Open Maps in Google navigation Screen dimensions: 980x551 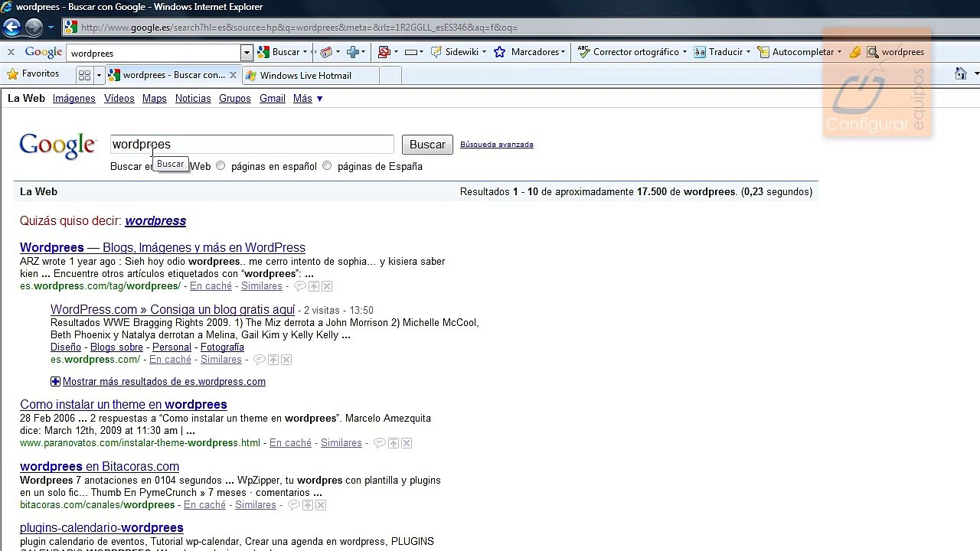click(x=155, y=99)
